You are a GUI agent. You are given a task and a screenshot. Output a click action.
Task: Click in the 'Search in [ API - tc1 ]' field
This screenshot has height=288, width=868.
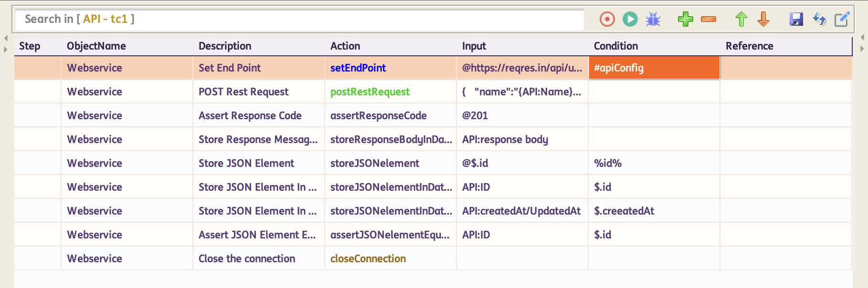(x=299, y=19)
